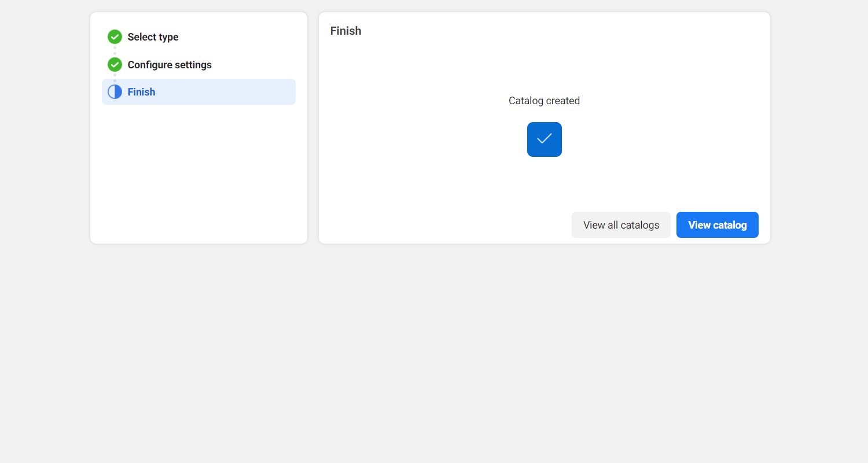Click the Finish label in the step list

pyautogui.click(x=141, y=91)
